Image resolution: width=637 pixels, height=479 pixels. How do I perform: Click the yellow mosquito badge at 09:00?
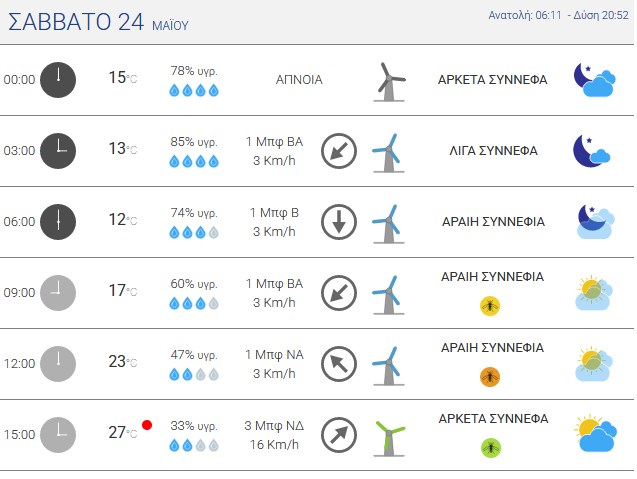click(490, 306)
